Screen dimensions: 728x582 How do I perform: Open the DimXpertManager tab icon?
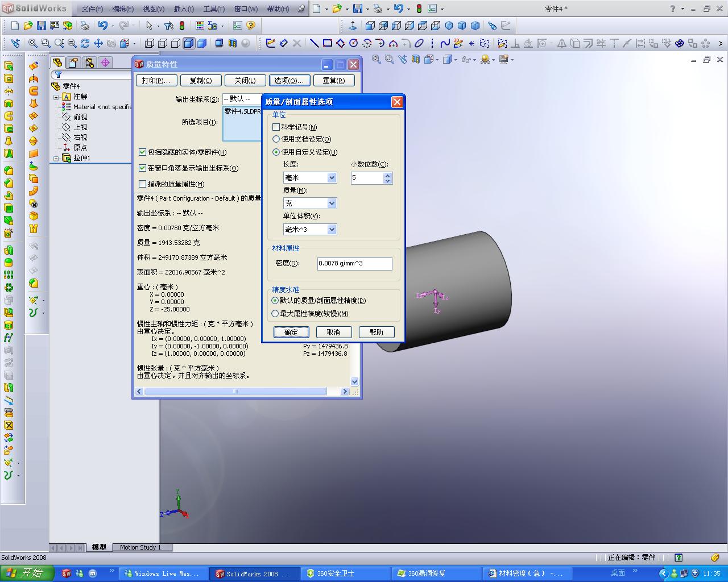pyautogui.click(x=105, y=63)
